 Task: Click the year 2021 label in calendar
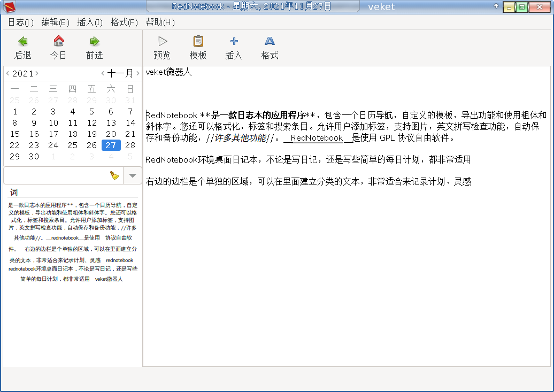point(22,73)
